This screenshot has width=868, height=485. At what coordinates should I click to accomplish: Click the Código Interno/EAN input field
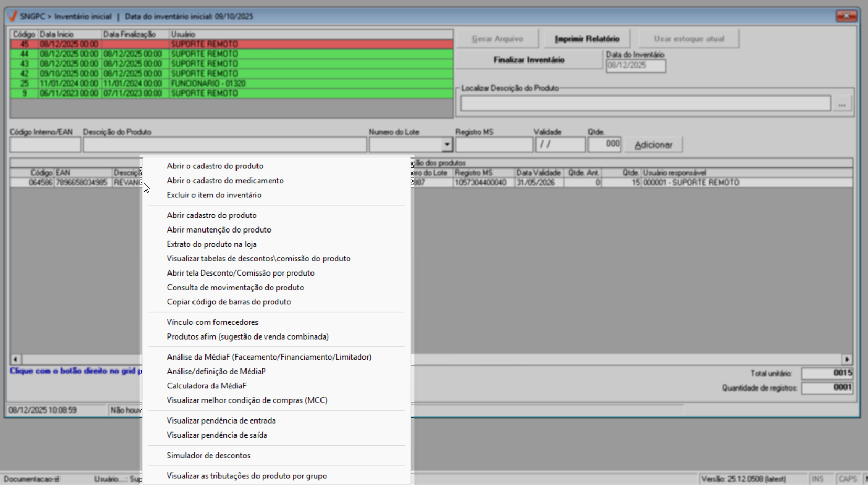45,144
